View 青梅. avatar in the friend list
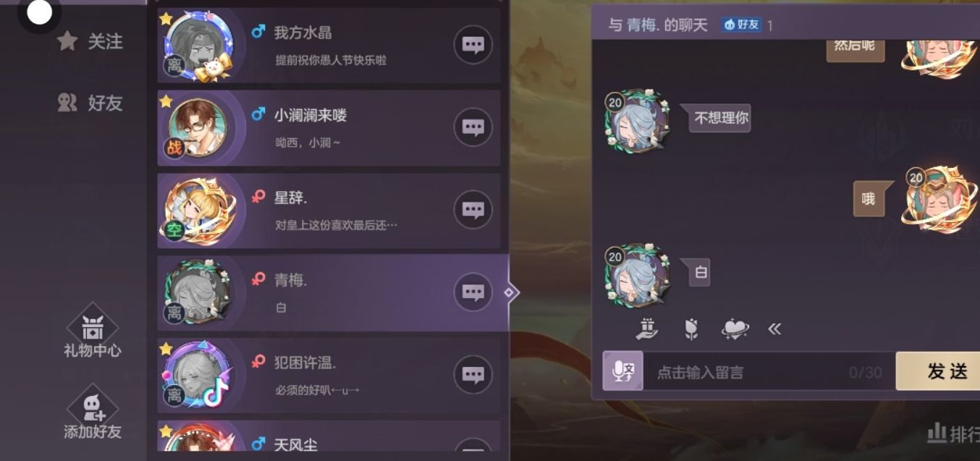The width and height of the screenshot is (980, 461). click(197, 292)
